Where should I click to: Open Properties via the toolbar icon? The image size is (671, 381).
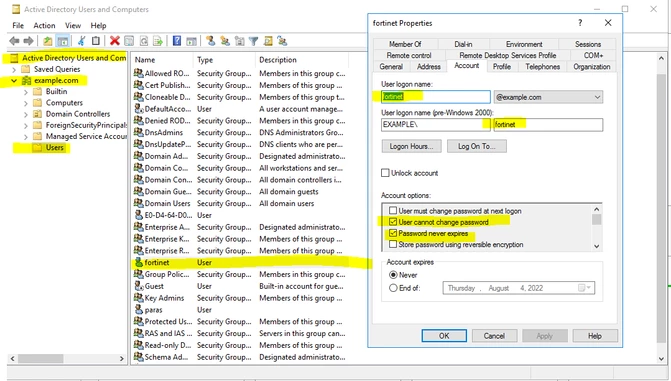tap(128, 41)
